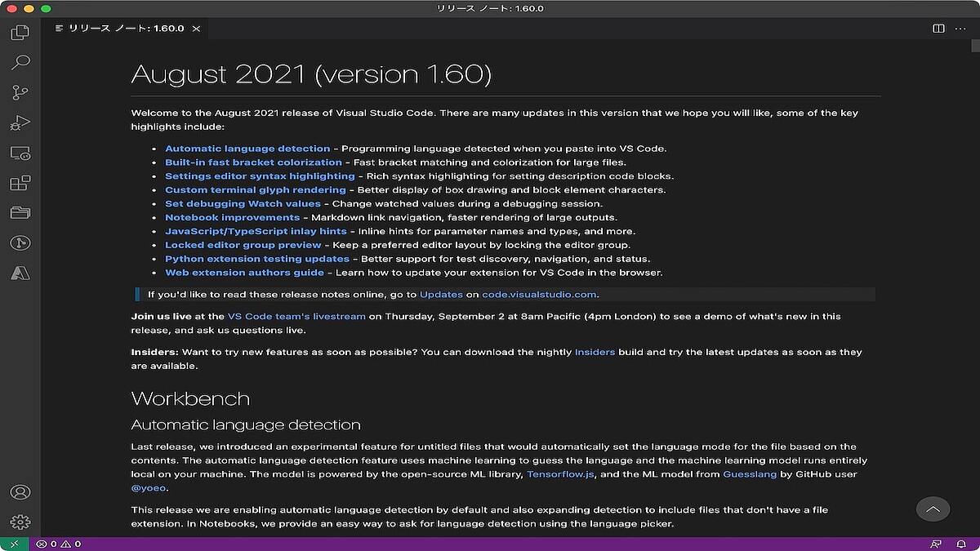This screenshot has width=980, height=551.
Task: Open the Remote Explorer view
Action: coord(20,153)
